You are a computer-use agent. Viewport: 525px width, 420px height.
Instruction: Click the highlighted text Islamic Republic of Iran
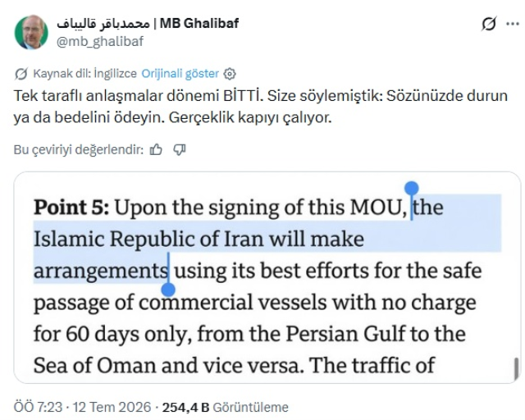150,240
